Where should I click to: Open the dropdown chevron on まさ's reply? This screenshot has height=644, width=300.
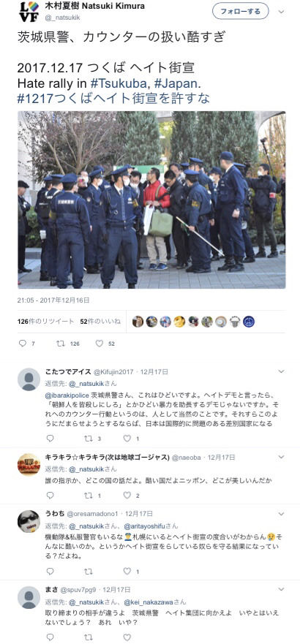coord(282,589)
